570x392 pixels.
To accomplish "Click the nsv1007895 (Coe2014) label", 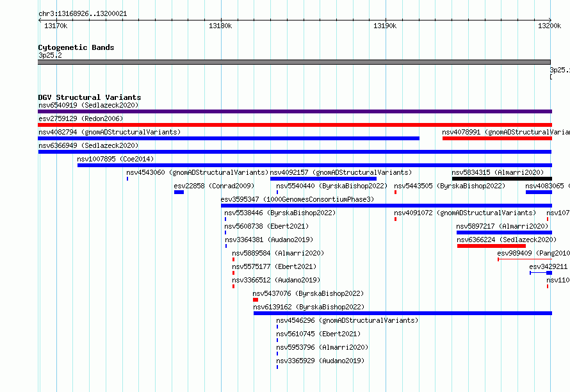I will [115, 159].
